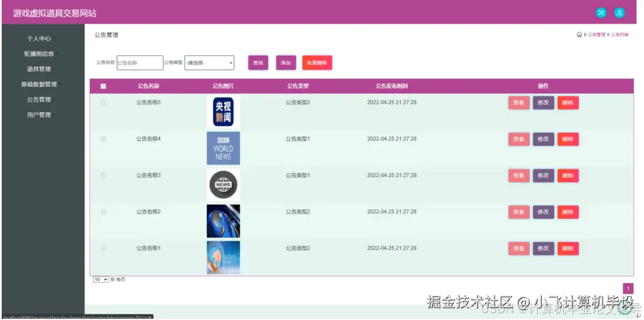Click the 公告发布时间 column header
The image size is (644, 320).
[391, 86]
